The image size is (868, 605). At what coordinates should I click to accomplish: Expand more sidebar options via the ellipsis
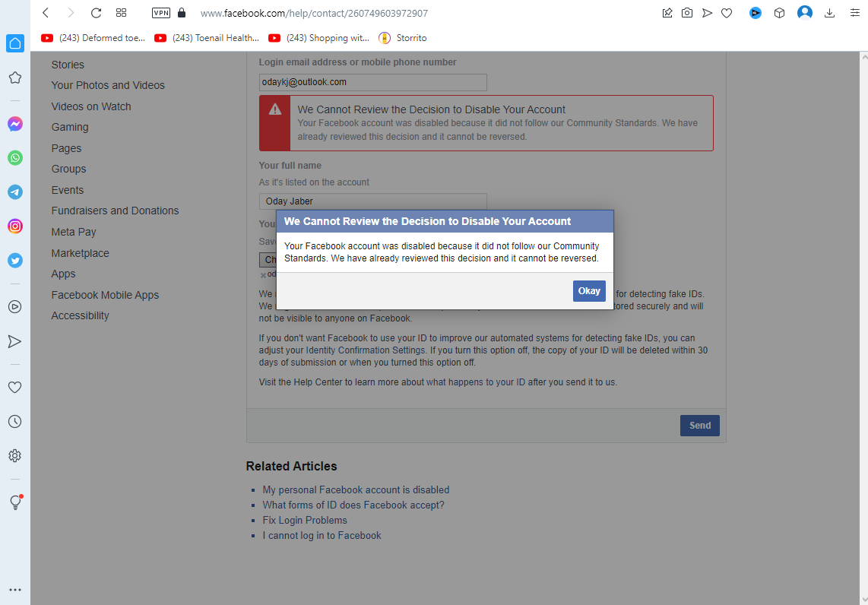[14, 589]
